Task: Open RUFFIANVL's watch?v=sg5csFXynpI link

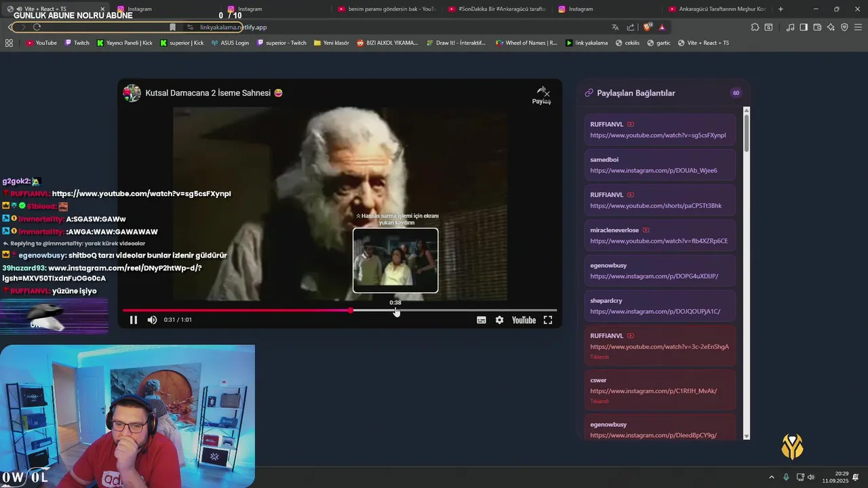Action: (658, 135)
